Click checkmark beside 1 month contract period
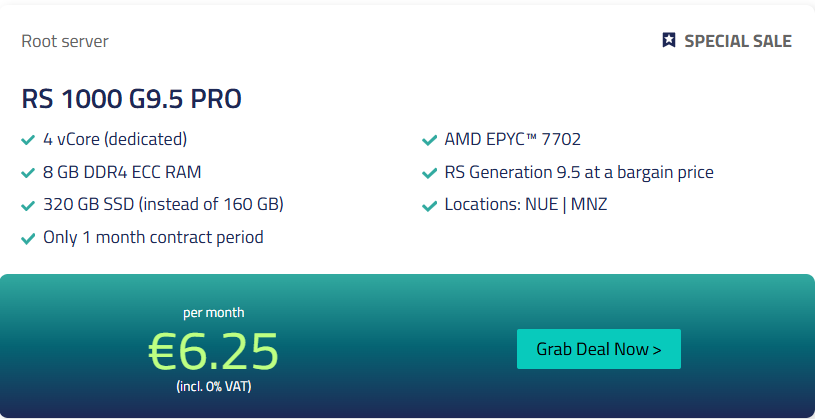This screenshot has width=815, height=419. tap(28, 239)
